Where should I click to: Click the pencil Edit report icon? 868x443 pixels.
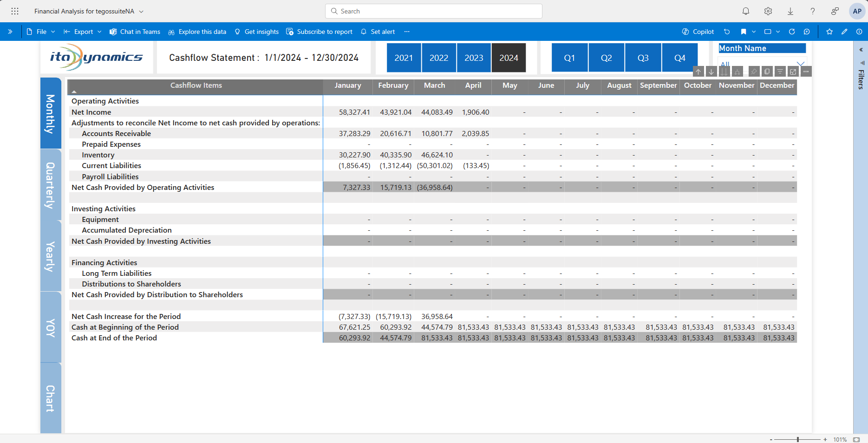pyautogui.click(x=844, y=32)
